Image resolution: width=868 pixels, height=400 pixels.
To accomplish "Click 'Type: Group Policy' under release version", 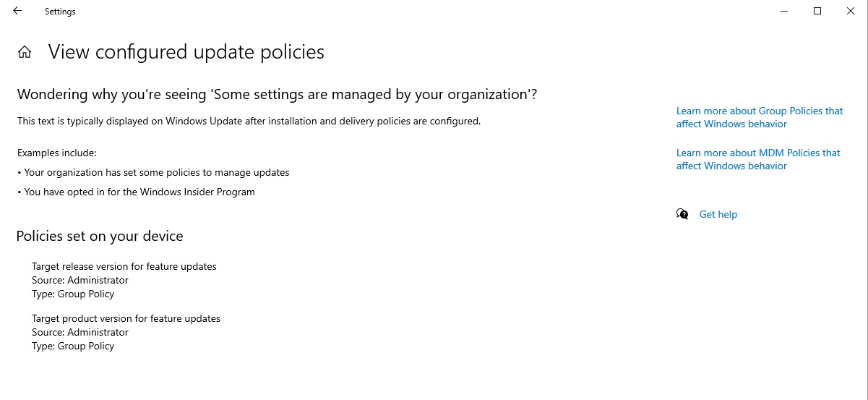I will pyautogui.click(x=73, y=294).
